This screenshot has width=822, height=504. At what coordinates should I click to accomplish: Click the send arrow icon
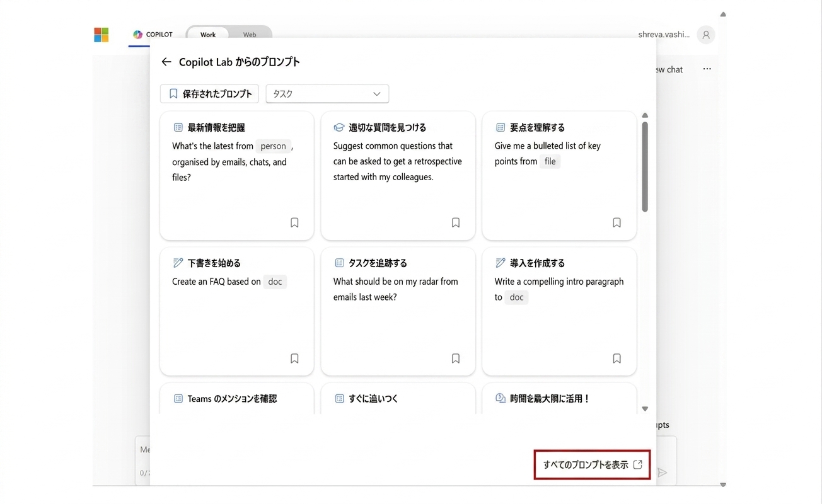tap(662, 472)
